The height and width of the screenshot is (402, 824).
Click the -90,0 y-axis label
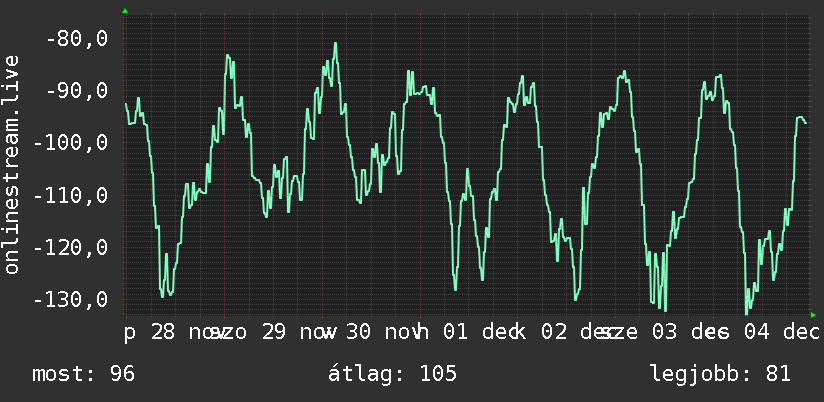point(77,90)
